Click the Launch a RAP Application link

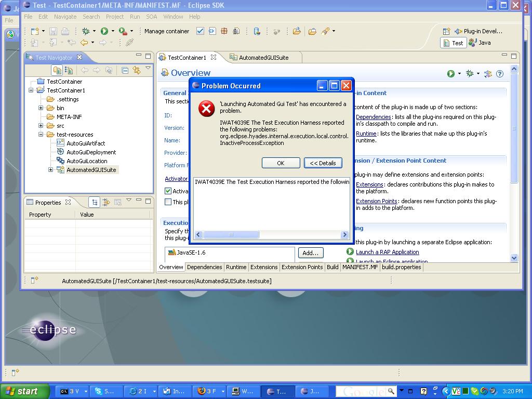tap(387, 252)
